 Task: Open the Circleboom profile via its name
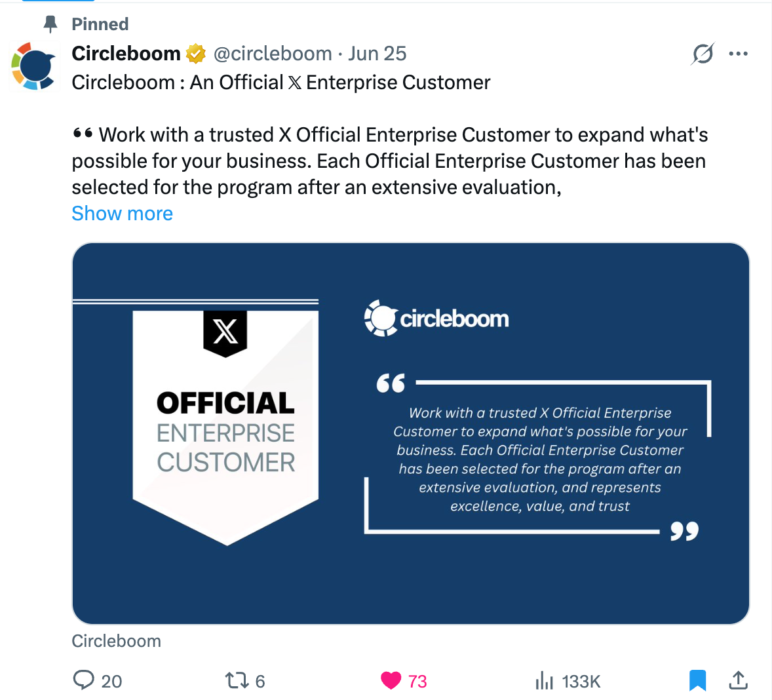[x=126, y=53]
